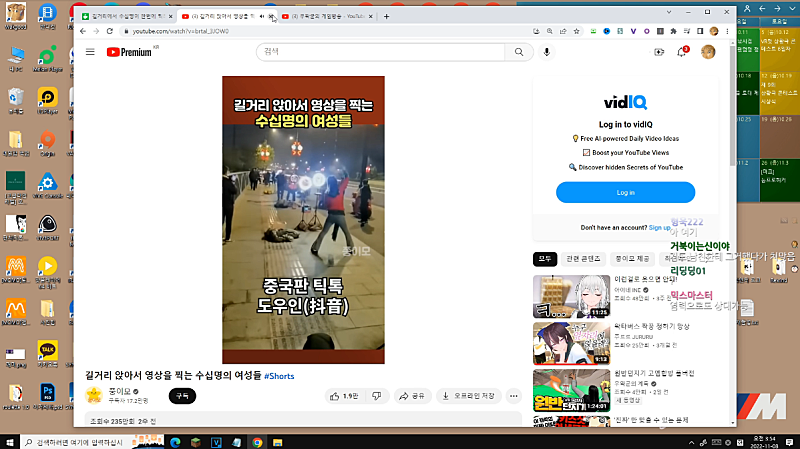Click the 오프라인 저장 download button
Screen dimensions: 800x449
point(468,396)
